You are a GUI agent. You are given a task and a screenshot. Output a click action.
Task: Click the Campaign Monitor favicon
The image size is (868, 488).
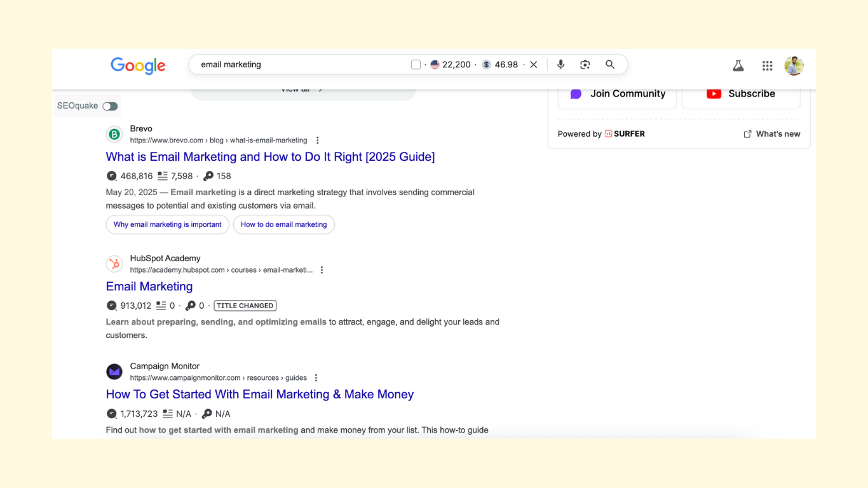coord(114,372)
